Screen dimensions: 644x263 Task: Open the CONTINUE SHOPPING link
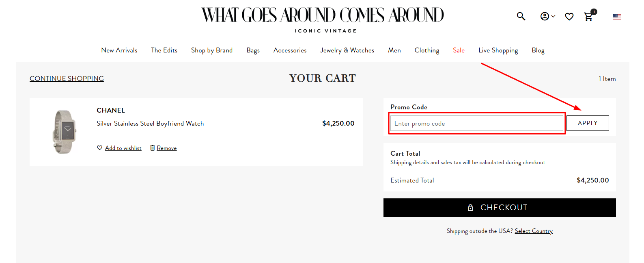click(67, 78)
